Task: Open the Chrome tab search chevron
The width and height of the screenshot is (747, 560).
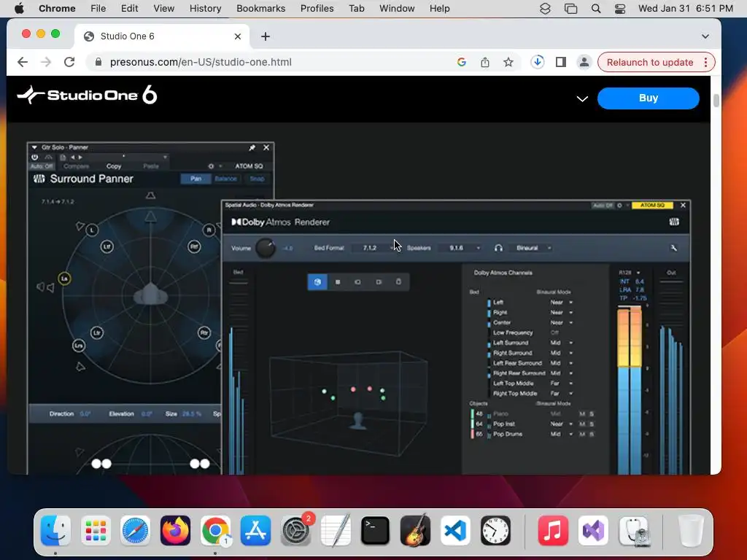Action: click(x=705, y=36)
